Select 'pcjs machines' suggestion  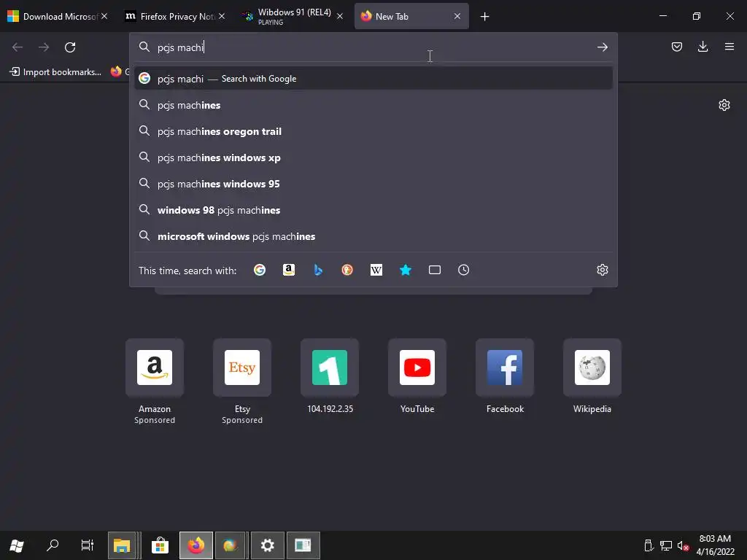point(373,105)
